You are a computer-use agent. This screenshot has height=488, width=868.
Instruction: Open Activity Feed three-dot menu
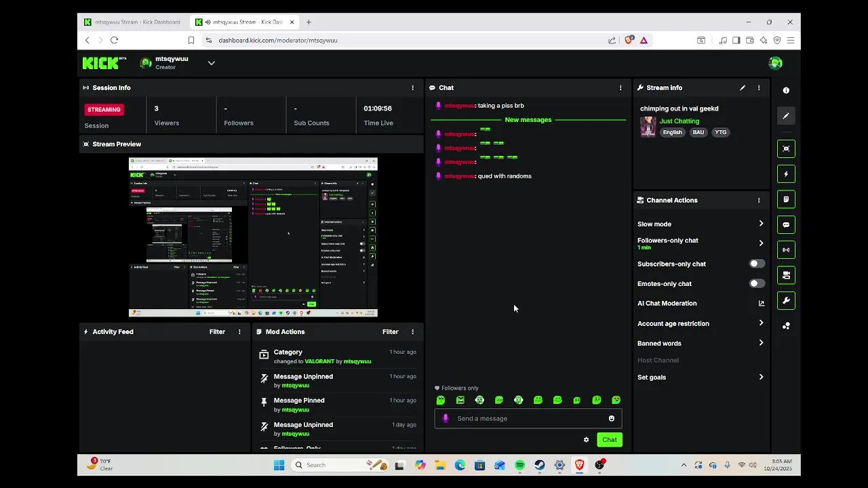[x=239, y=331]
